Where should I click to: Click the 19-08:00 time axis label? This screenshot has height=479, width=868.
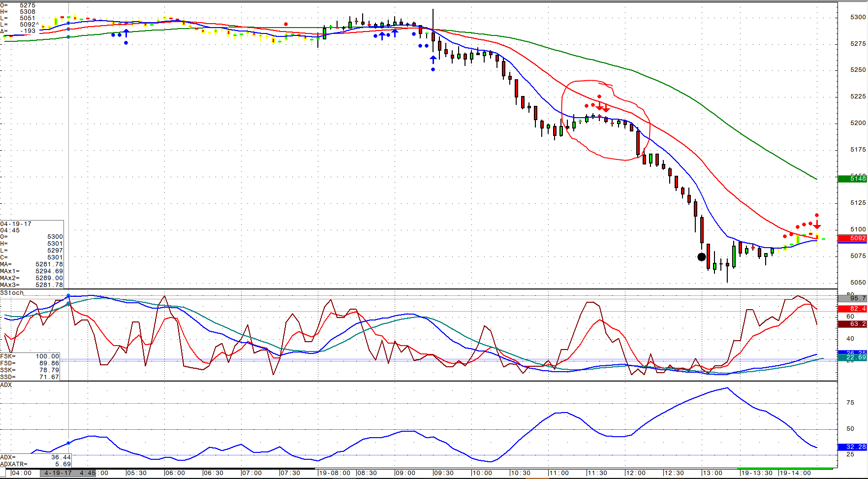[x=335, y=473]
